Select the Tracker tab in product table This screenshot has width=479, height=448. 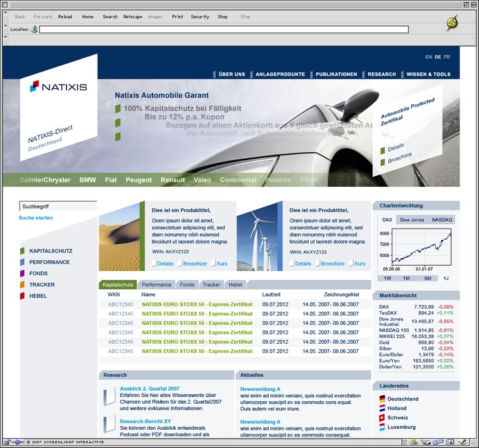click(211, 285)
